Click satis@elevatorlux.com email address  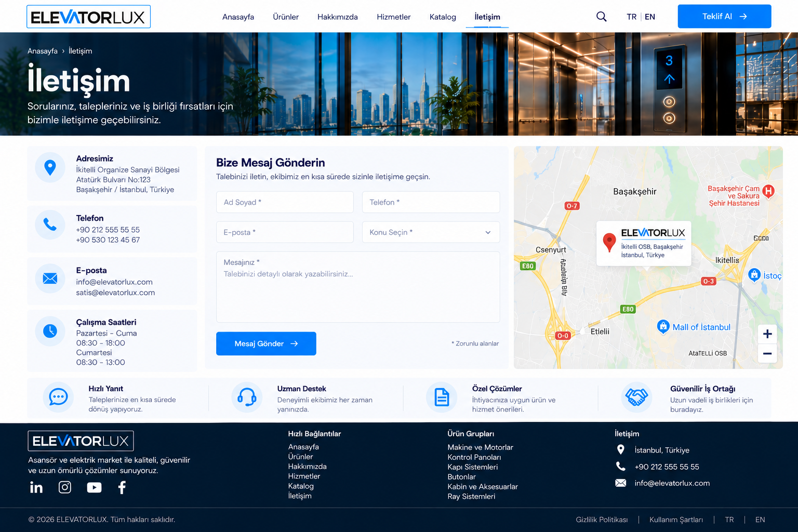pos(115,292)
